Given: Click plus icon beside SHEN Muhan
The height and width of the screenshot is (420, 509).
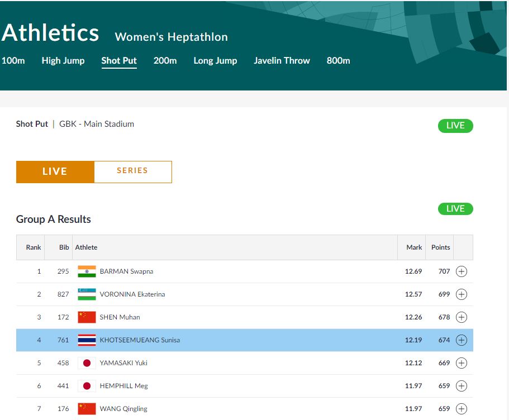Looking at the screenshot, I should tap(461, 317).
